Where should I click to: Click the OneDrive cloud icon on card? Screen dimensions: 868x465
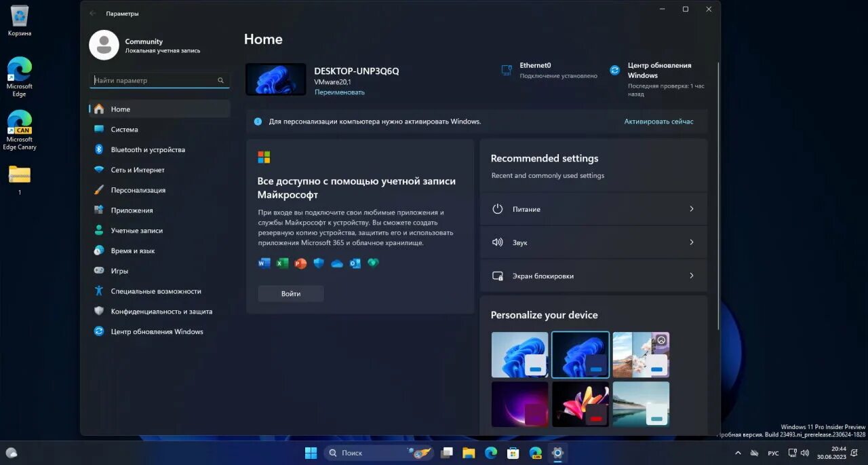point(337,263)
